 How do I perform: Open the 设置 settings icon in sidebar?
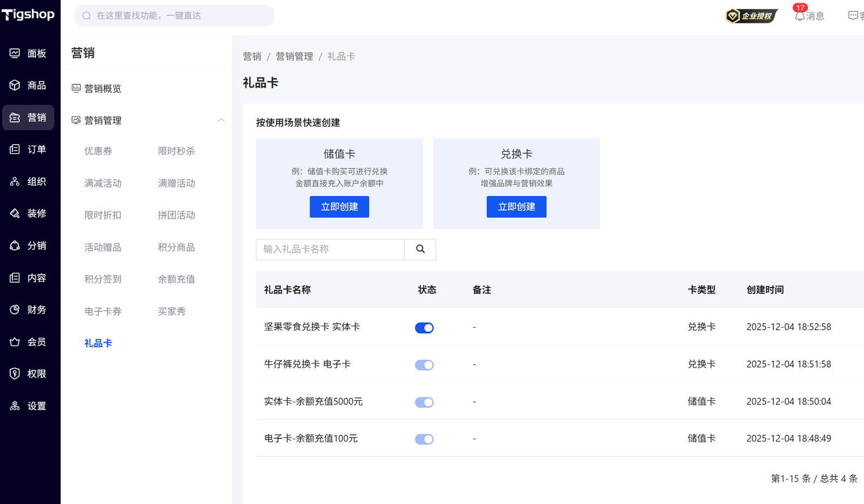tap(15, 406)
